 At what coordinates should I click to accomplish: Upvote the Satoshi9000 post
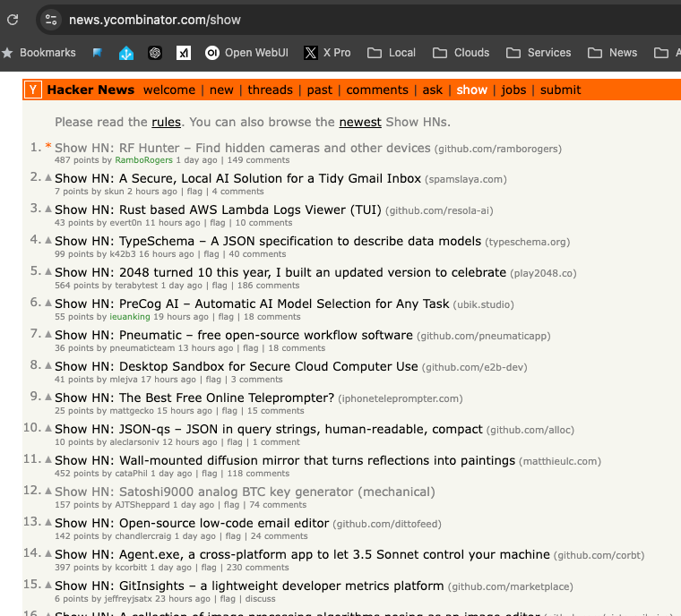[x=48, y=491]
